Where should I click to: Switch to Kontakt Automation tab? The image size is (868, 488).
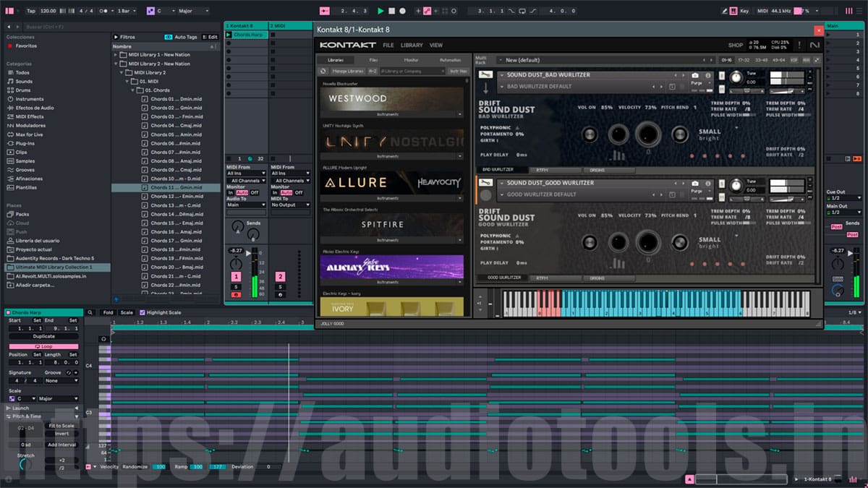pyautogui.click(x=450, y=60)
